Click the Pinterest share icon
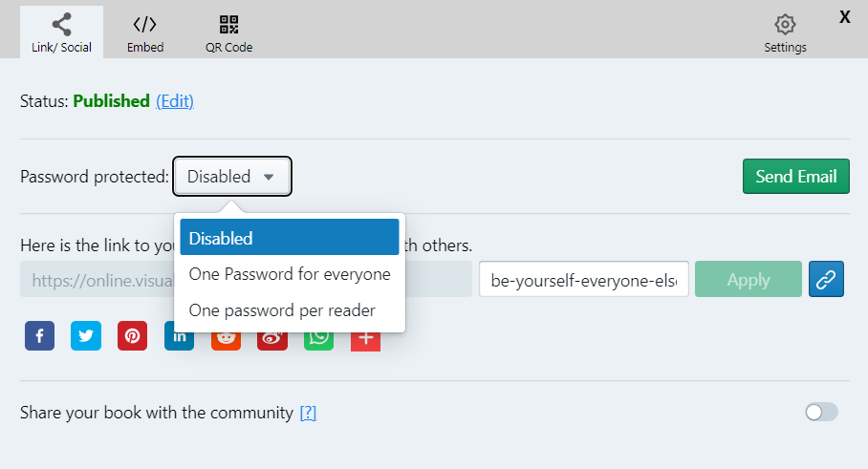 point(132,336)
